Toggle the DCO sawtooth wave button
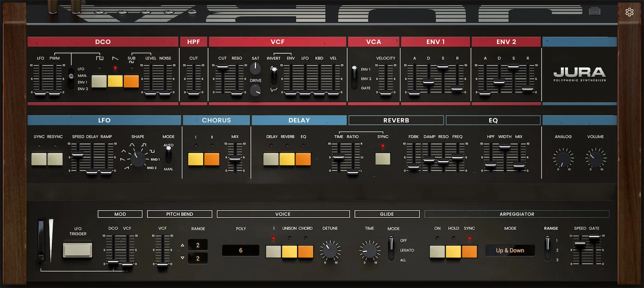The height and width of the screenshot is (288, 644). [x=115, y=81]
